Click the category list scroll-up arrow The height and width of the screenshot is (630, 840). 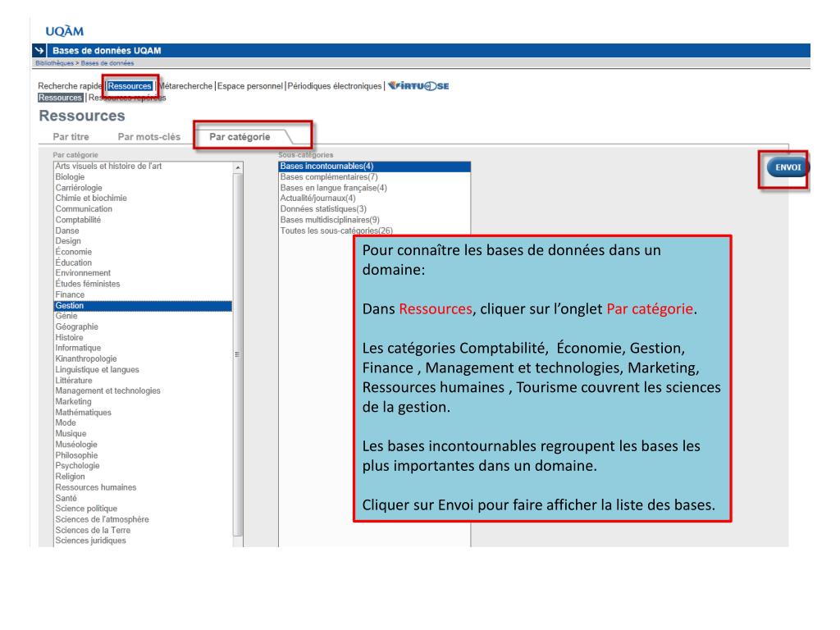[x=238, y=167]
